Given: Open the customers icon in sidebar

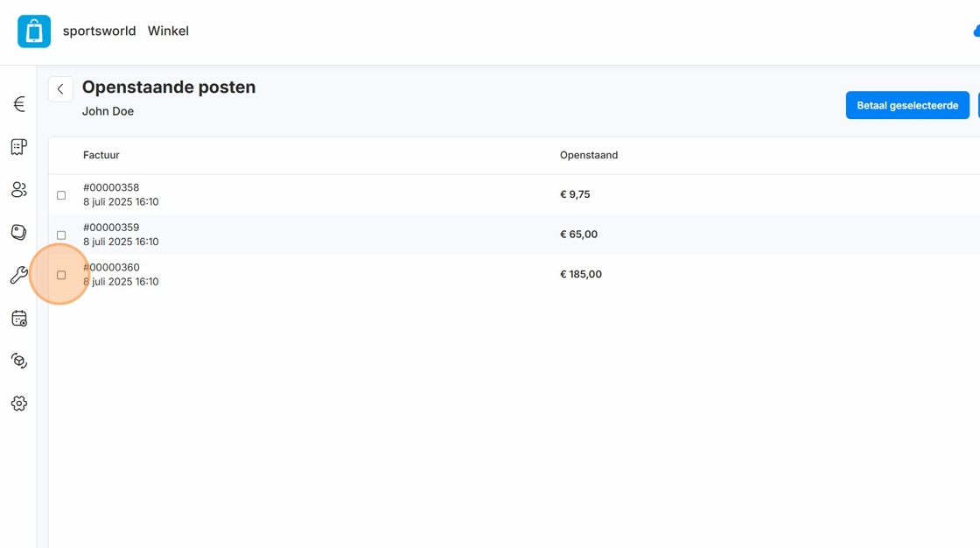Looking at the screenshot, I should [18, 190].
